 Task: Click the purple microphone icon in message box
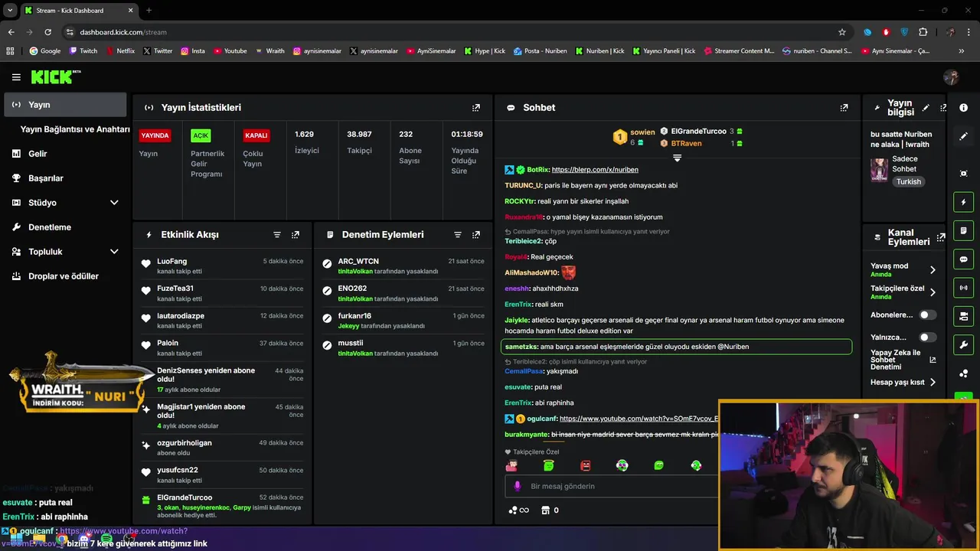tap(518, 486)
